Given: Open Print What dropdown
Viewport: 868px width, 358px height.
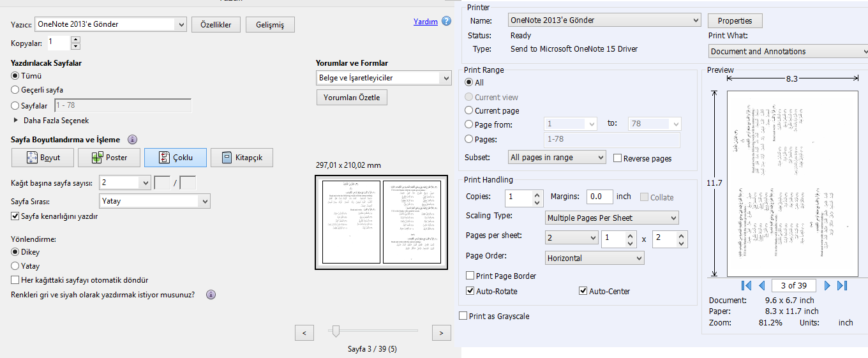Looking at the screenshot, I should [x=788, y=52].
